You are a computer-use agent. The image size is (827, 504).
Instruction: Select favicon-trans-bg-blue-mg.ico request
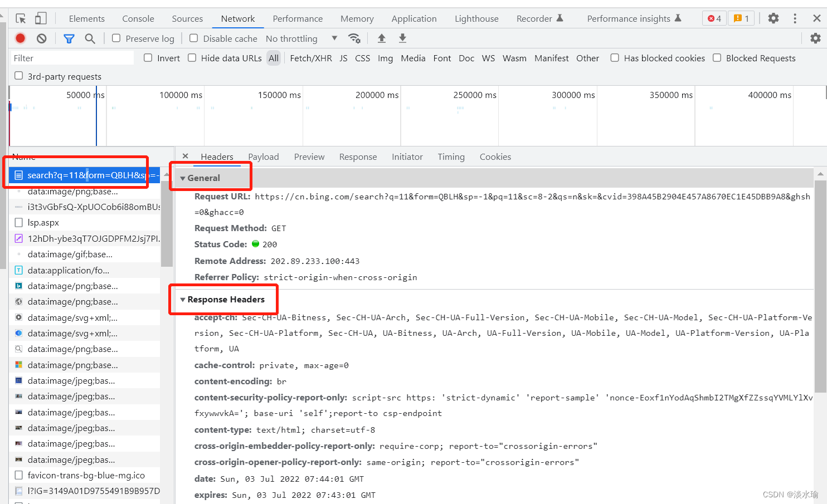84,476
